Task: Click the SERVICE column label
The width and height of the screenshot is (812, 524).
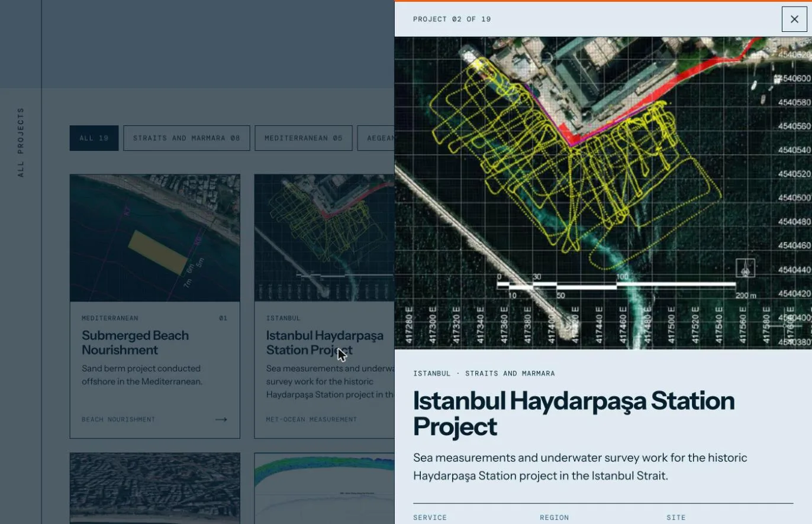Action: pos(430,517)
